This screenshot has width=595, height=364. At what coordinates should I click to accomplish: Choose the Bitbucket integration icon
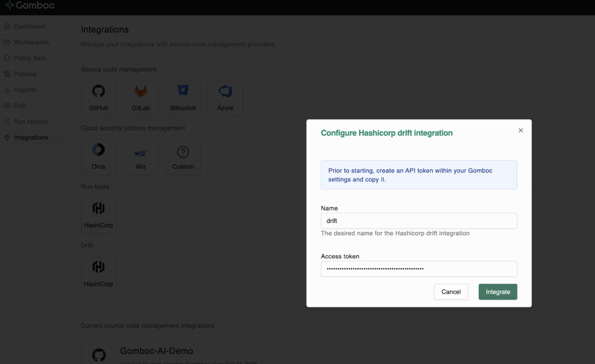pyautogui.click(x=183, y=91)
